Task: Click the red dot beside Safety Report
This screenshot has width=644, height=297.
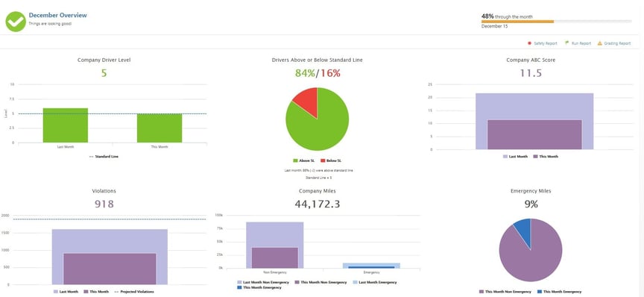Action: tap(529, 43)
